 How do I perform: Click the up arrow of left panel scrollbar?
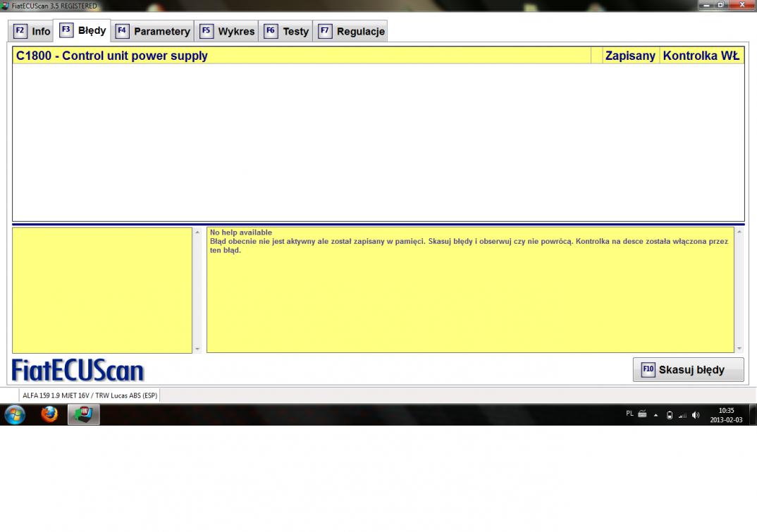coord(197,233)
